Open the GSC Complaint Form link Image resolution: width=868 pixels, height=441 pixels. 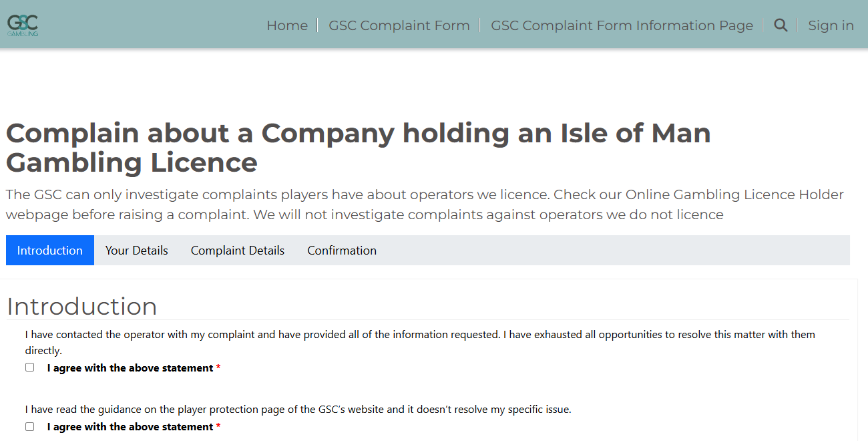pos(399,25)
